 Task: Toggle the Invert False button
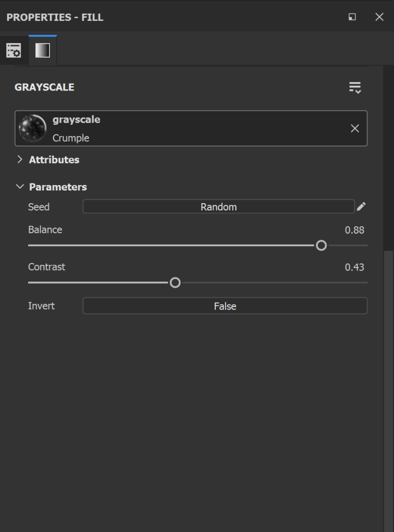(x=225, y=306)
